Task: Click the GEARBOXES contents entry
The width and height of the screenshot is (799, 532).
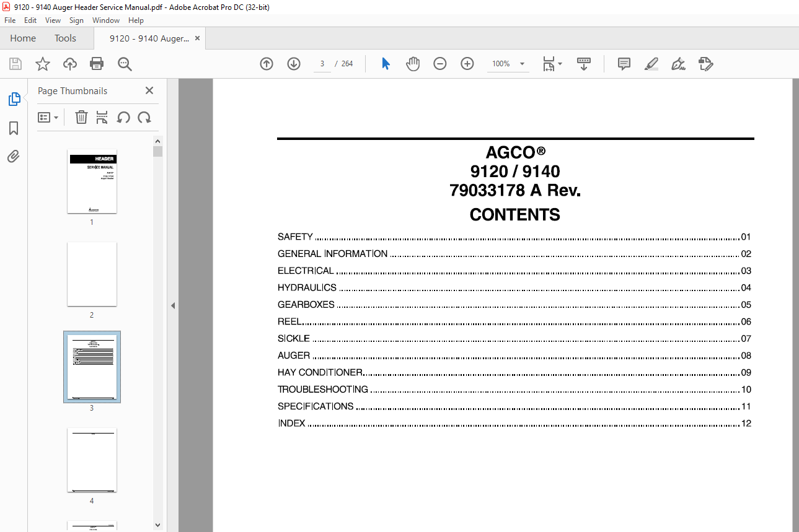Action: (514, 305)
